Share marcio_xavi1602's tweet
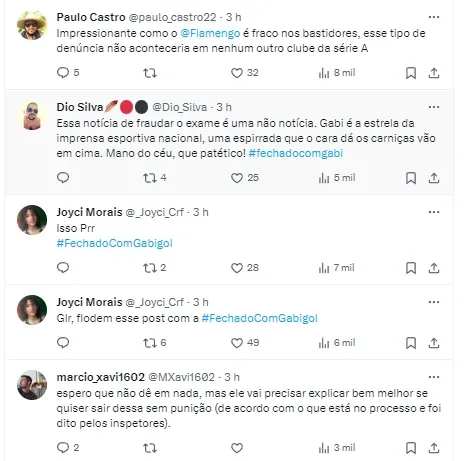The width and height of the screenshot is (468, 461). pos(434,448)
